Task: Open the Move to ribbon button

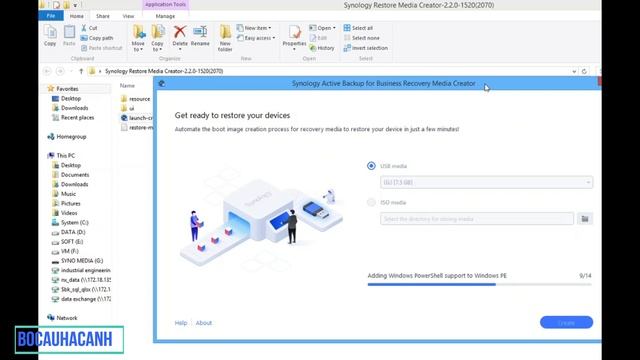Action: (138, 38)
